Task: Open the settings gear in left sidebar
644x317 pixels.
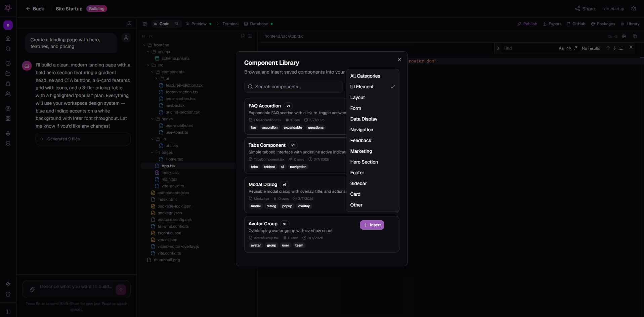Action: click(8, 133)
